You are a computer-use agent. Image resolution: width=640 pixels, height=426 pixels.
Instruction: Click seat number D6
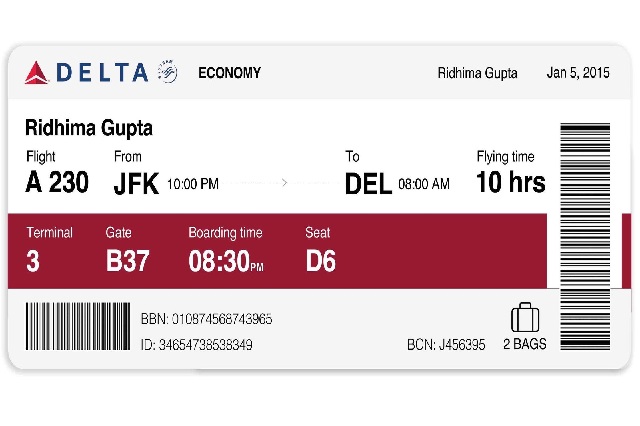pyautogui.click(x=320, y=261)
